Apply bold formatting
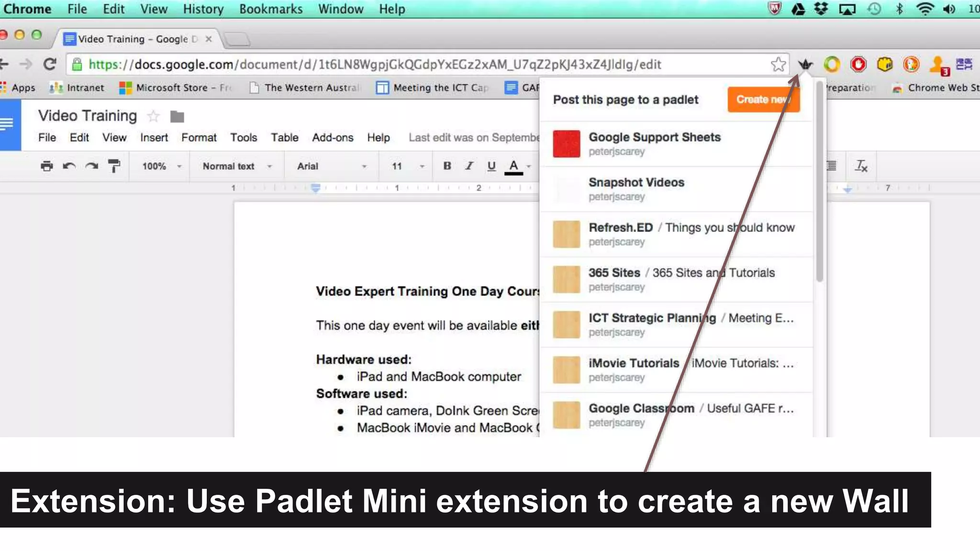Screen dimensions: 980x551 point(447,166)
